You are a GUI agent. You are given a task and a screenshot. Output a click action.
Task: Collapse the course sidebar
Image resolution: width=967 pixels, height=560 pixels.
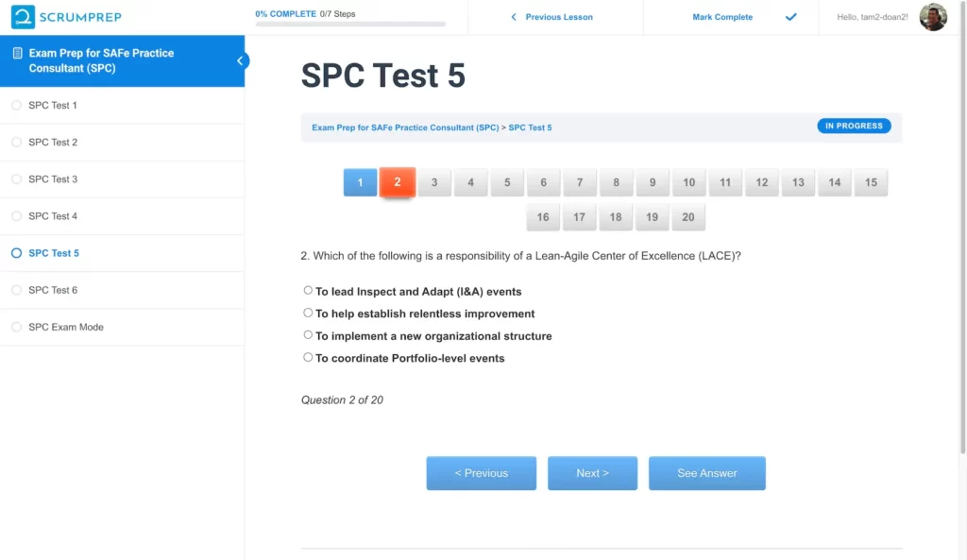242,59
